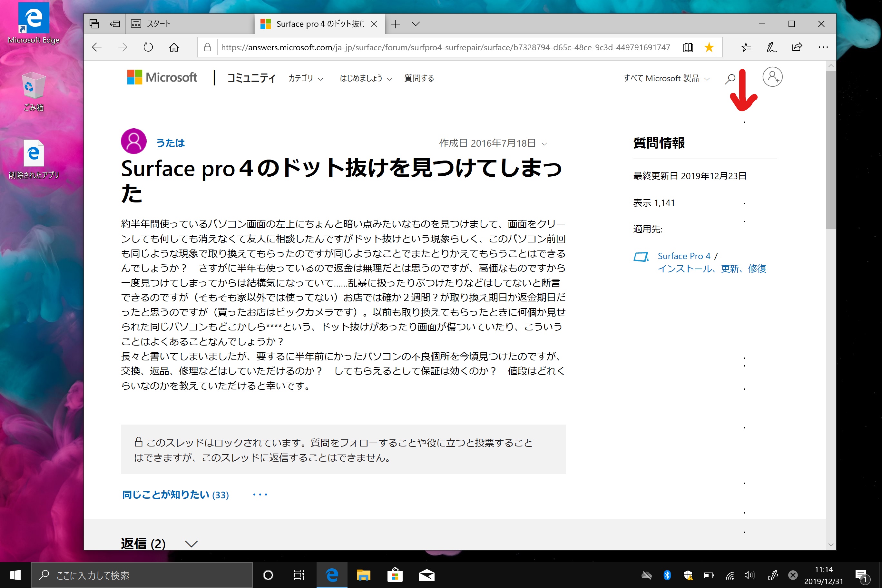This screenshot has height=588, width=882.
Task: Open the clock showing 11:14
Action: pos(824,575)
